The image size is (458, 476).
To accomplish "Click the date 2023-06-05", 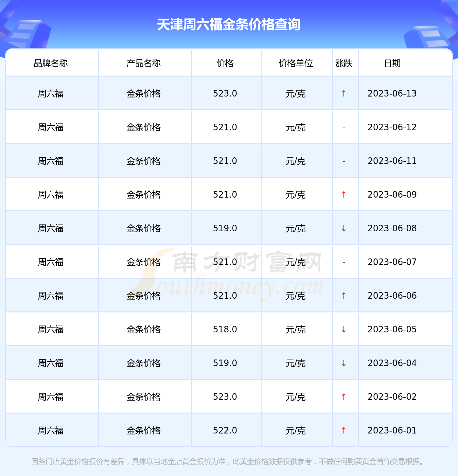I will tap(392, 329).
